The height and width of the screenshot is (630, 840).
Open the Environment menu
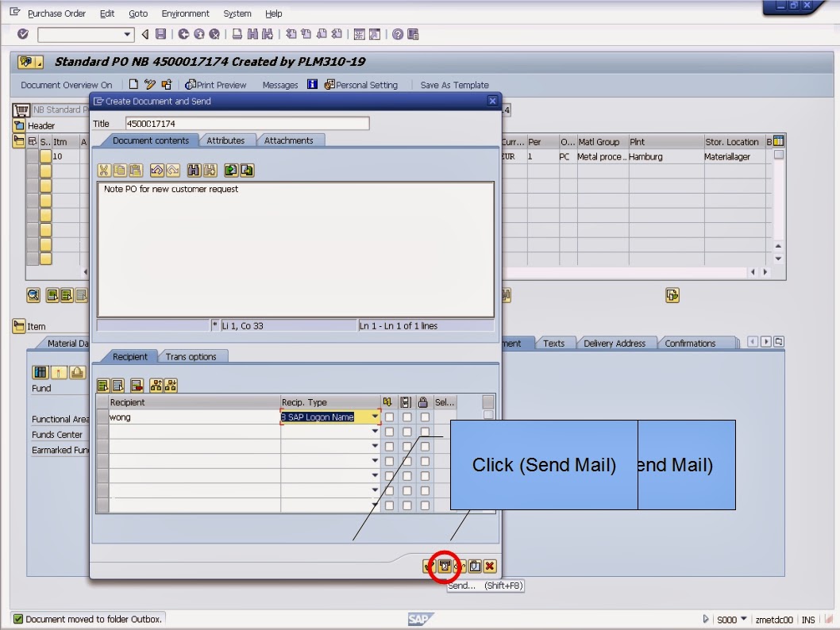pos(185,13)
